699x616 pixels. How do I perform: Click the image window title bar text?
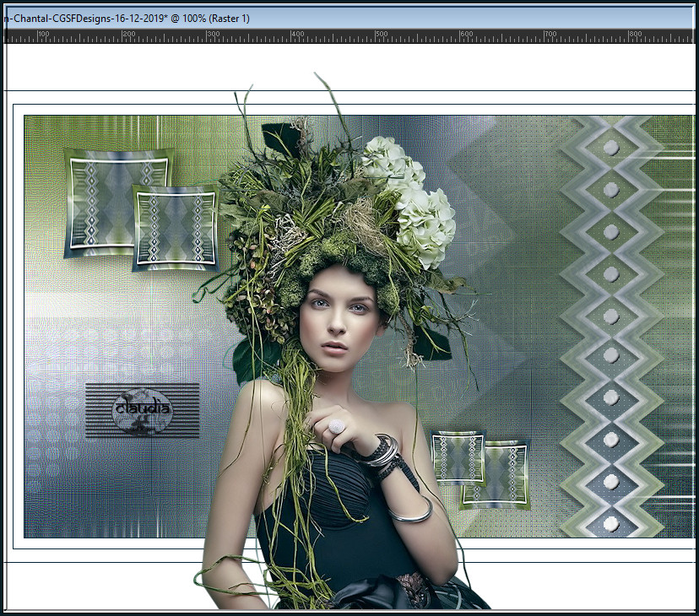[127, 19]
